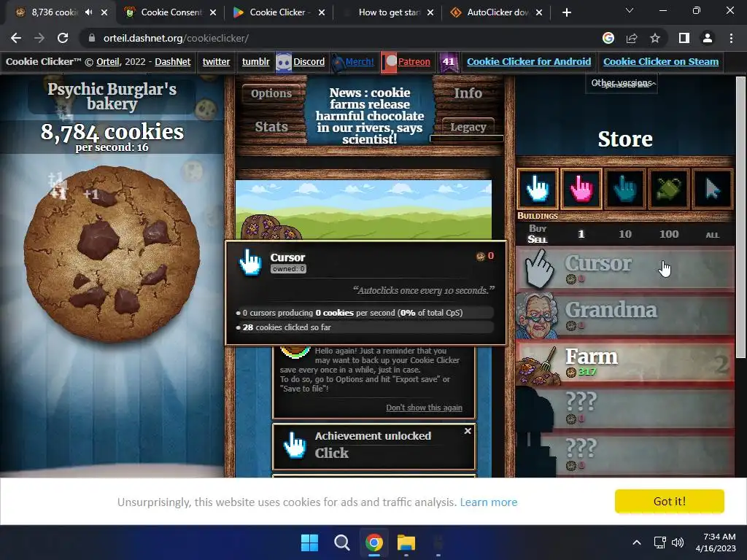Bookmark this page with the star

point(655,38)
